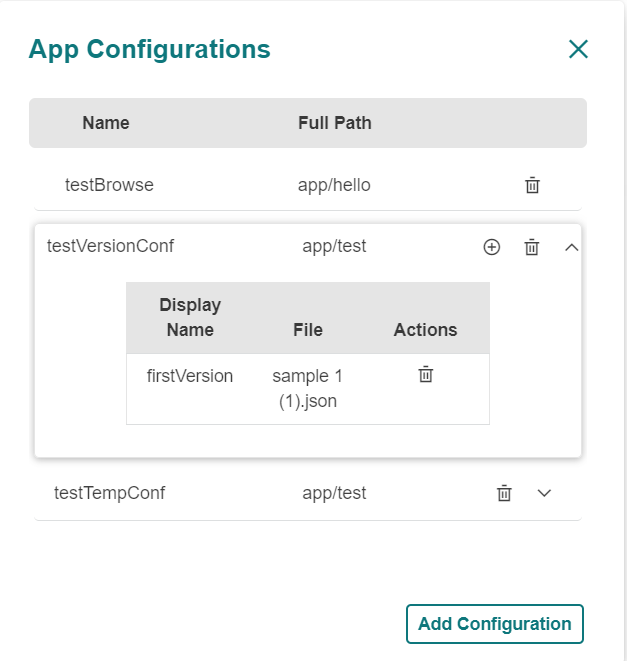Select the testTempConf name

[109, 493]
